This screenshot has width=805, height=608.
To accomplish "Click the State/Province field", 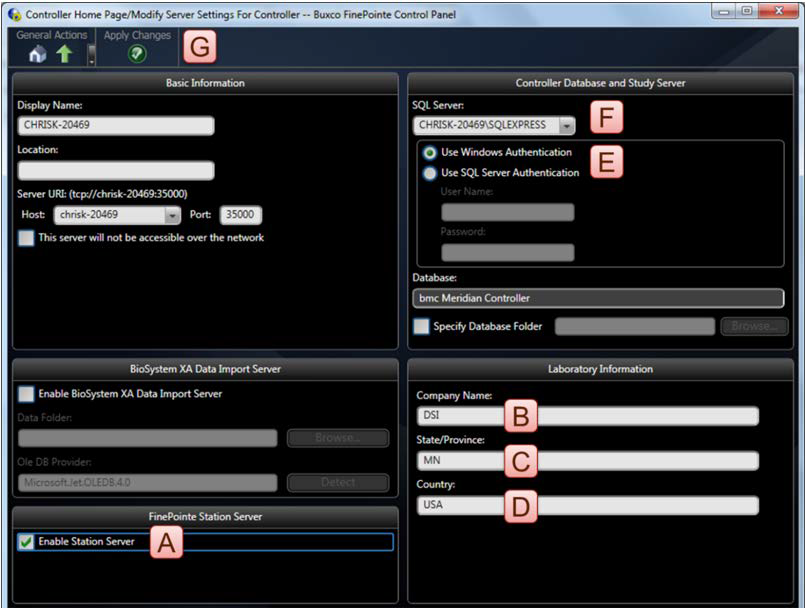I will point(588,461).
